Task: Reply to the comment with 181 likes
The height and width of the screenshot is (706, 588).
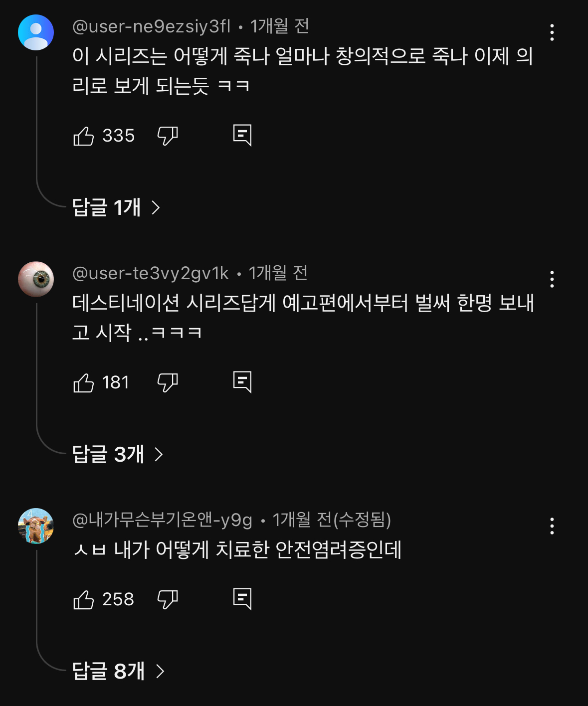Action: click(242, 382)
